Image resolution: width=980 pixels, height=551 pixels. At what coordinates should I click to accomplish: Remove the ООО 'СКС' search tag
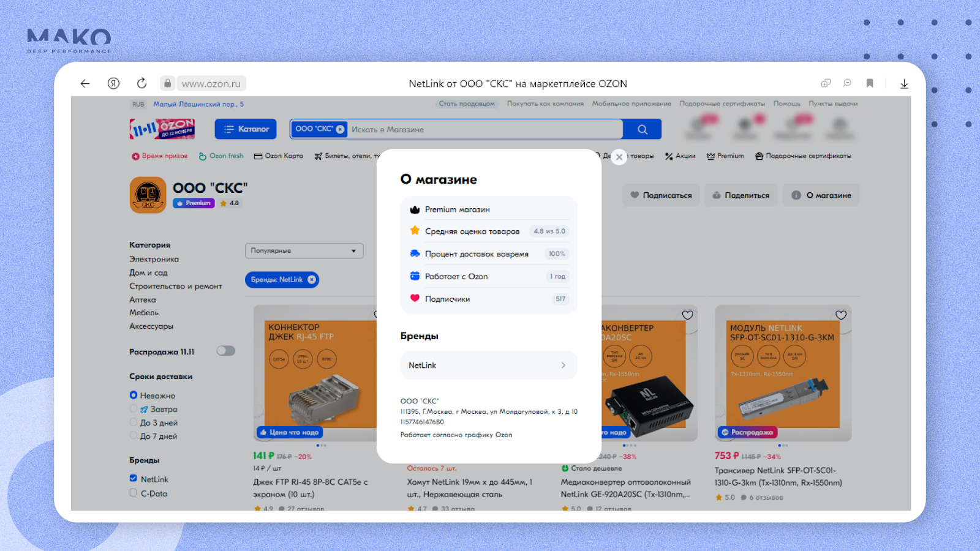coord(340,129)
